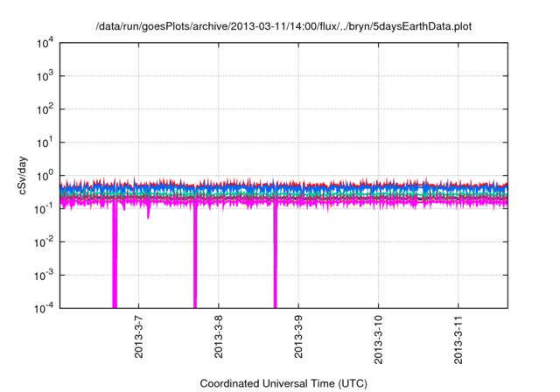
Task: Click the cSv/day y-axis label
Action: click(x=22, y=175)
